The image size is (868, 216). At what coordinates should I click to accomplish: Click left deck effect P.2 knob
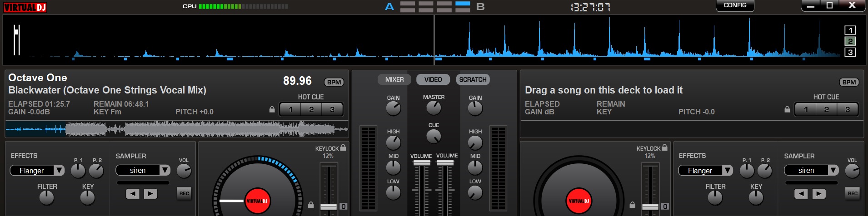click(x=96, y=171)
